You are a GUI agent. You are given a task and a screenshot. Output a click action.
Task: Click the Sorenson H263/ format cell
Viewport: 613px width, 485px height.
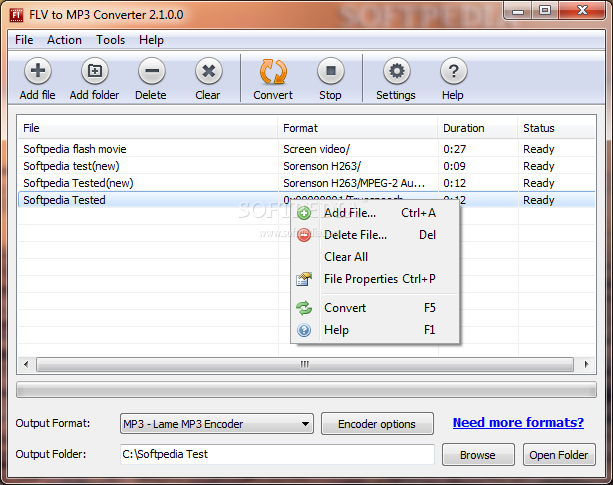[x=322, y=166]
